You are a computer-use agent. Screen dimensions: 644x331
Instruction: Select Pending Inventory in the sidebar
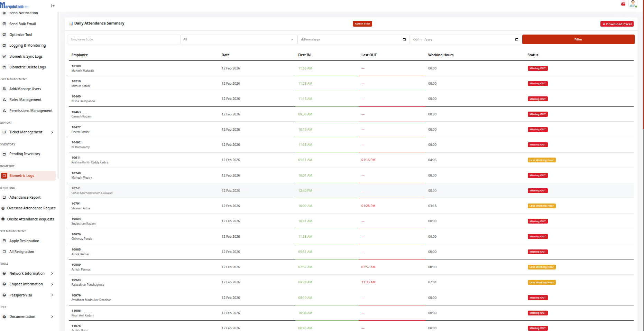(25, 154)
